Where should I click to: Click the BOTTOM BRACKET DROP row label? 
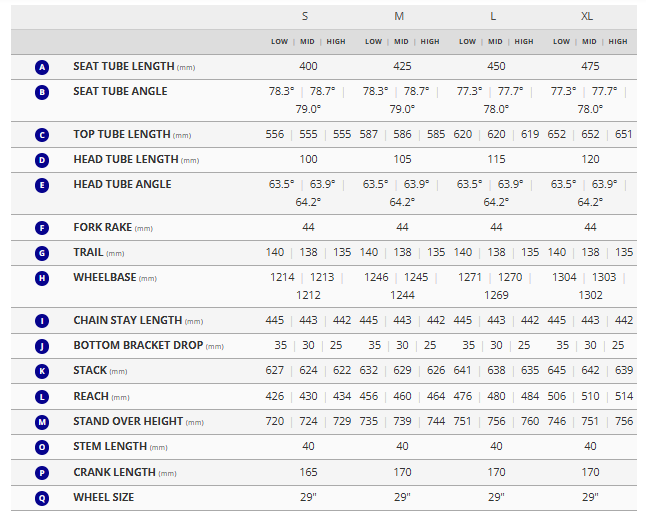[x=138, y=346]
